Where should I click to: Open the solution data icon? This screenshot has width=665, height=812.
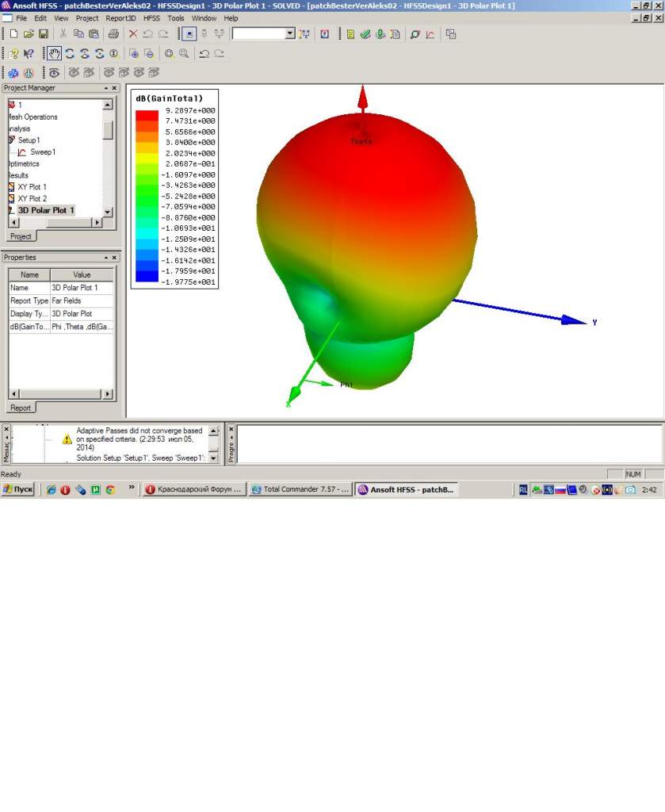[x=396, y=34]
